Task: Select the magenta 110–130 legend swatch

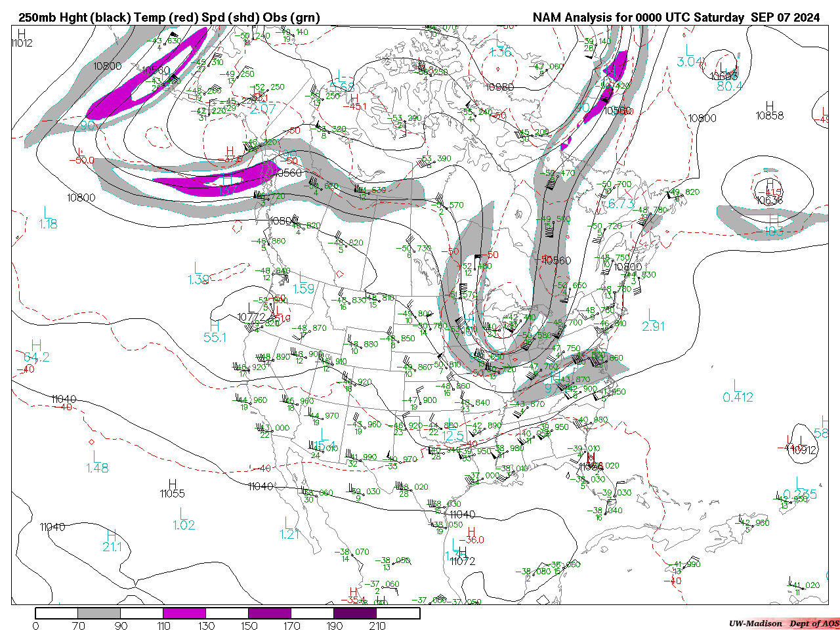Action: 184,613
